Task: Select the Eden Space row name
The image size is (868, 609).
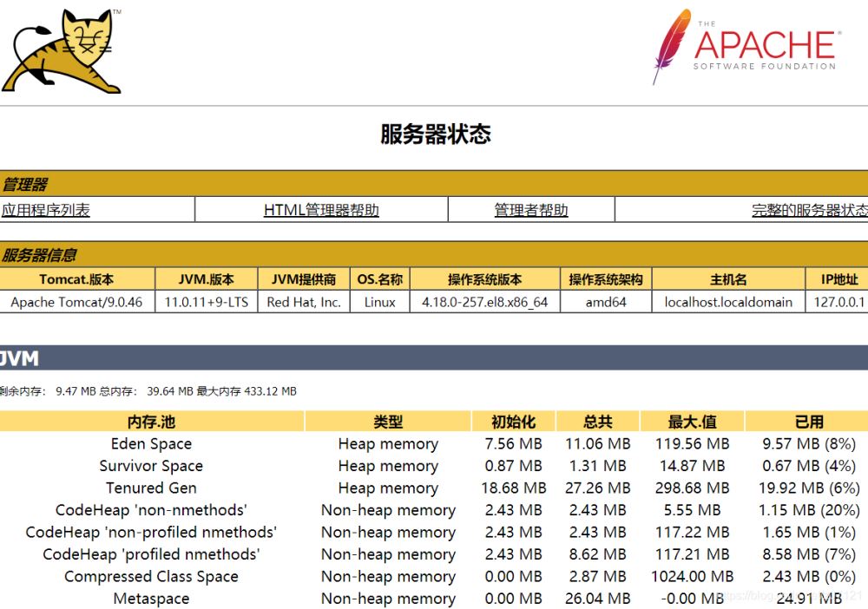Action: point(151,443)
